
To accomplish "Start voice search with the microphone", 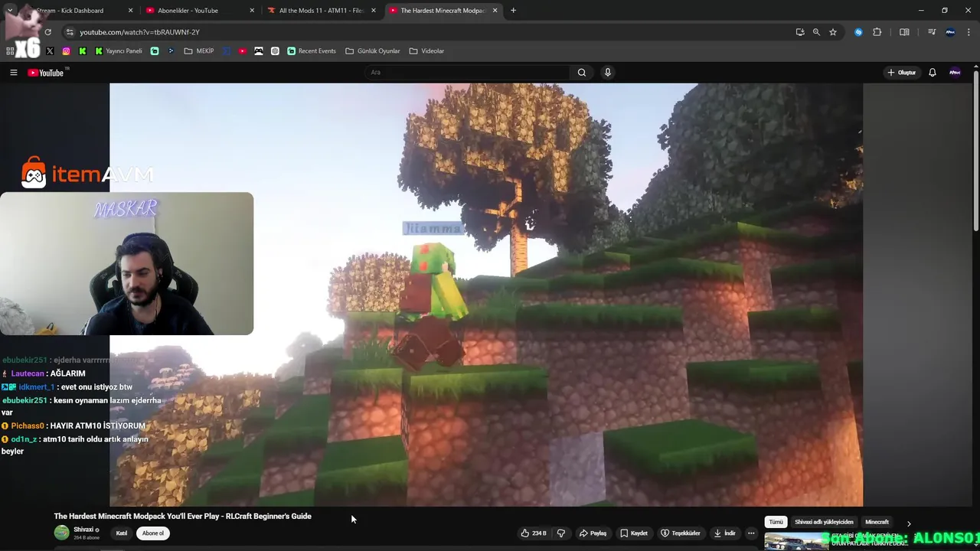I will coord(608,73).
